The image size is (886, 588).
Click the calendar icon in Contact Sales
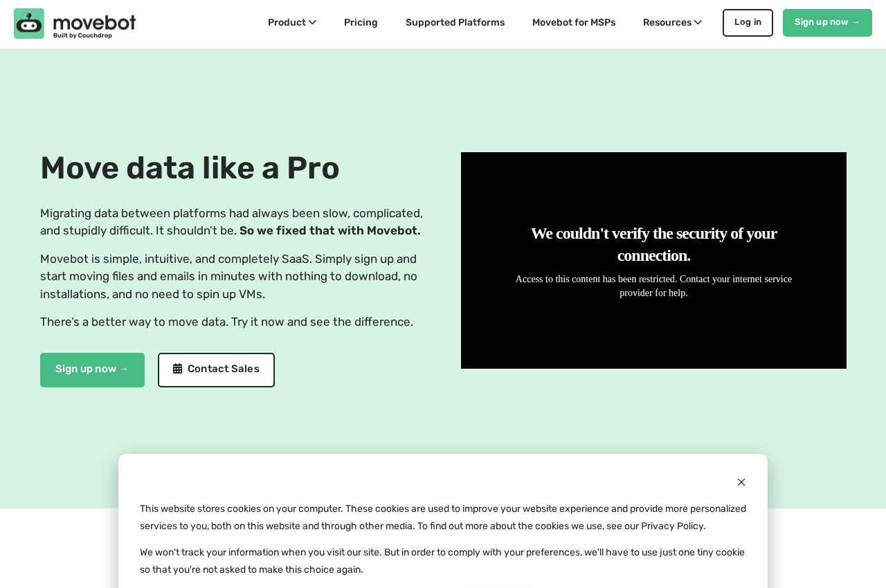(178, 369)
